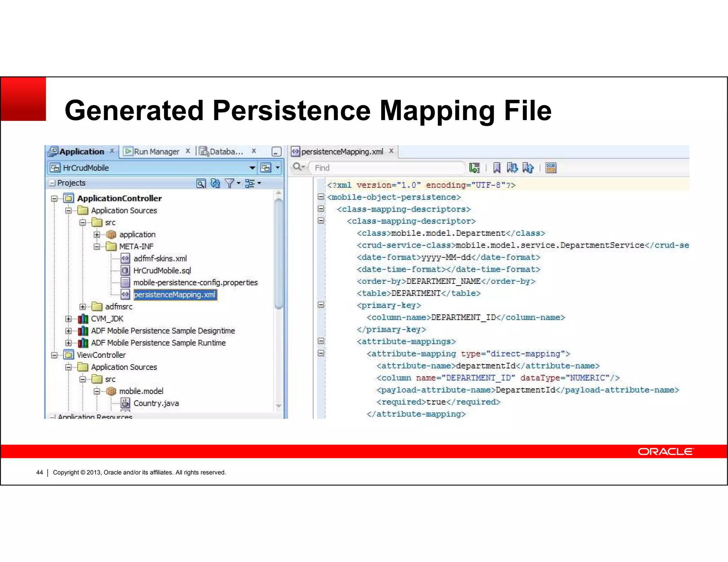
Task: Open HrCrudMobile.sql in the tree
Action: tap(162, 271)
